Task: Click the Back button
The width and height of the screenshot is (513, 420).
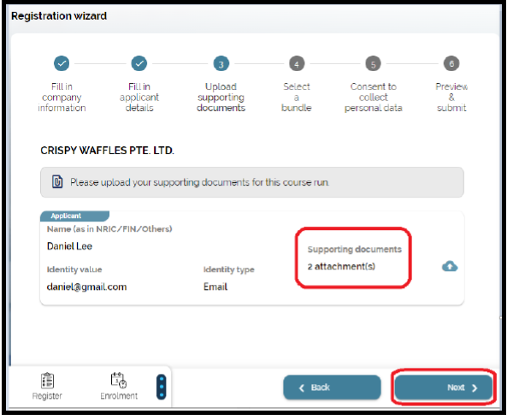Action: (x=332, y=387)
